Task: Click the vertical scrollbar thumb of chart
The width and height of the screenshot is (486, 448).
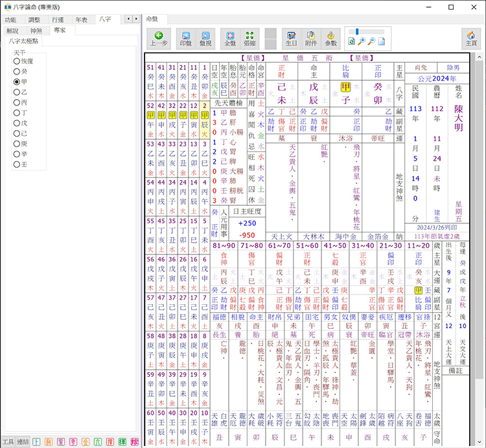Action: (479, 220)
